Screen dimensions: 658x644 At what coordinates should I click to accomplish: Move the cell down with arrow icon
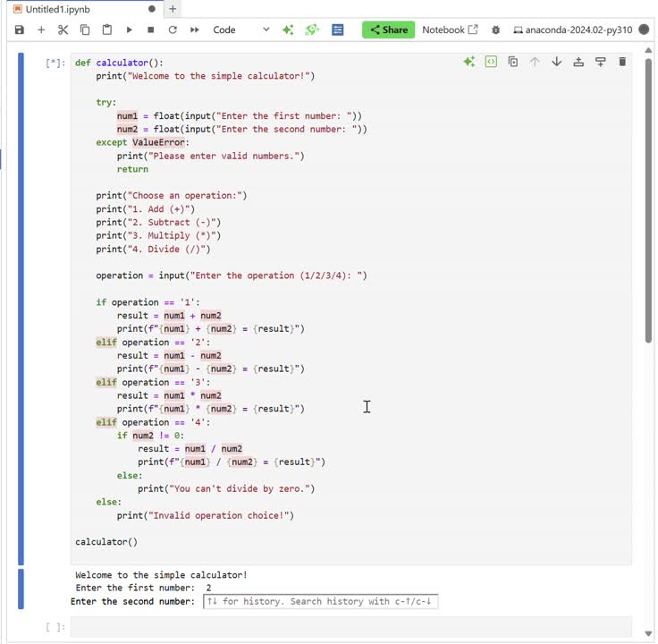tap(556, 62)
